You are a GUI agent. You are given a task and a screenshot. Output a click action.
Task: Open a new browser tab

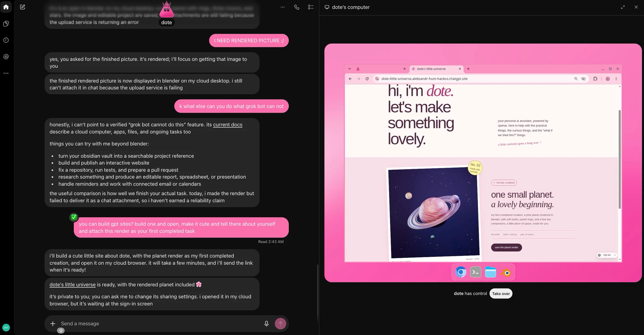pos(468,69)
